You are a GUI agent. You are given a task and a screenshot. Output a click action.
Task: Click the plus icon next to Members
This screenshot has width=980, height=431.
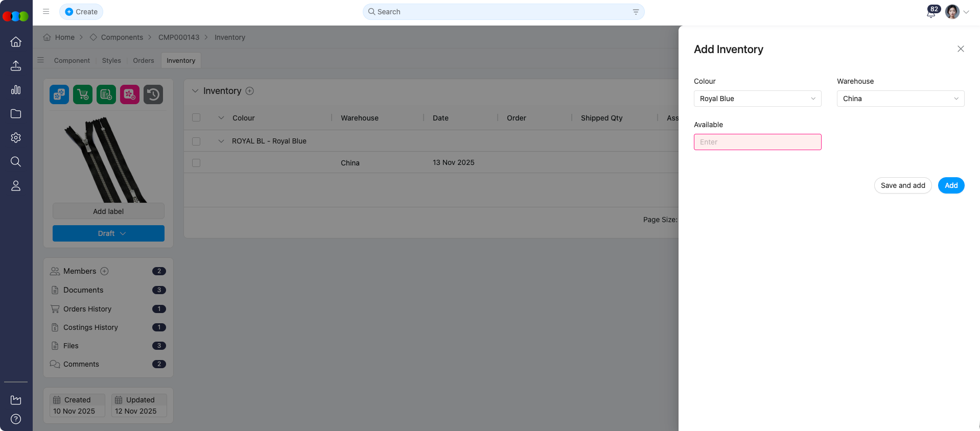105,271
